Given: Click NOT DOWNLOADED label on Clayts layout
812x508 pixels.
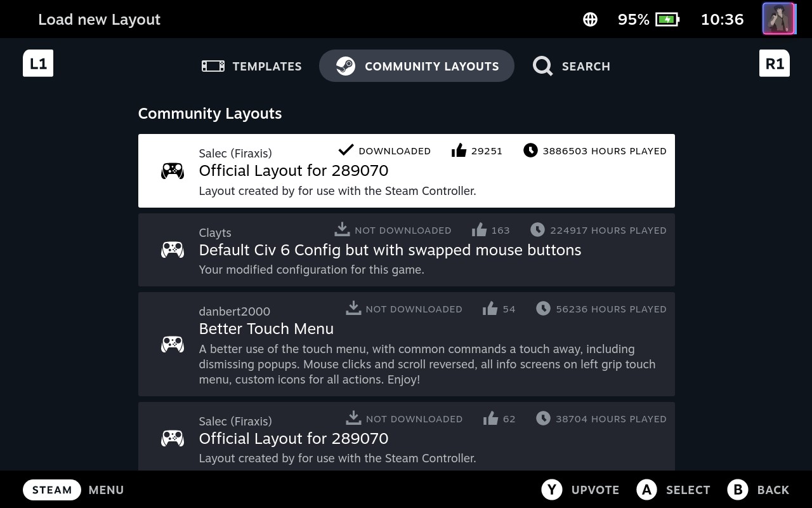Looking at the screenshot, I should coord(403,231).
